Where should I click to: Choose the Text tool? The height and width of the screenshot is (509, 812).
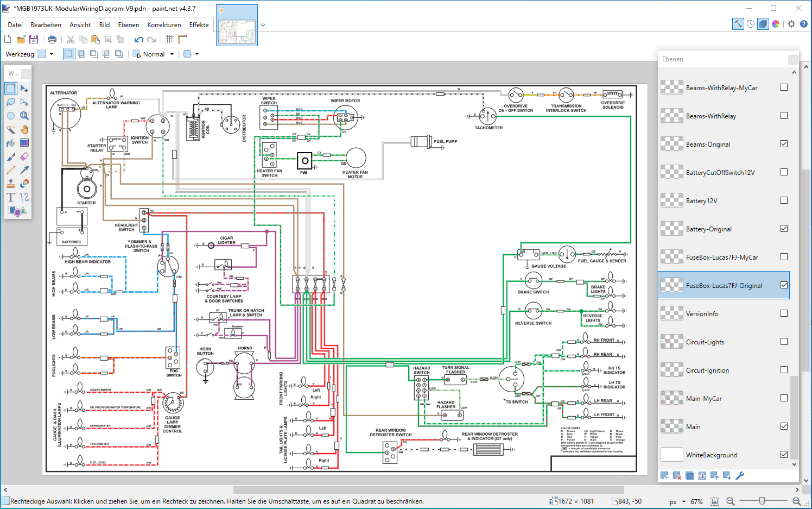(x=11, y=197)
